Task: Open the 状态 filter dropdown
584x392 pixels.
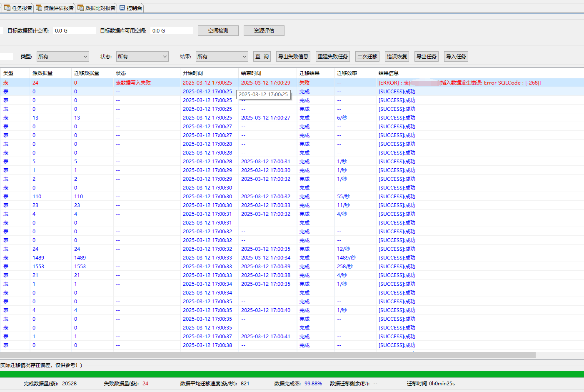Action: point(142,56)
